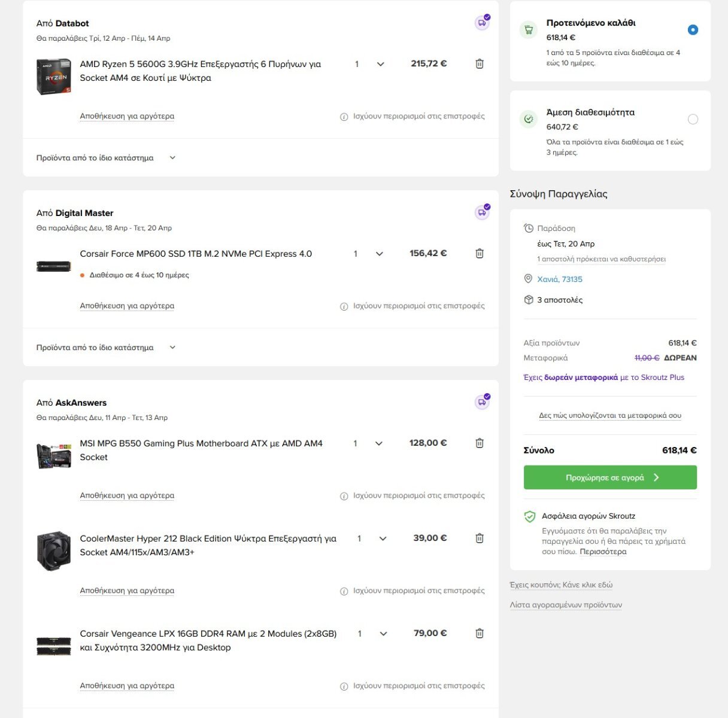
Task: Click the Corsair SSD product thumbnail
Action: tap(54, 266)
